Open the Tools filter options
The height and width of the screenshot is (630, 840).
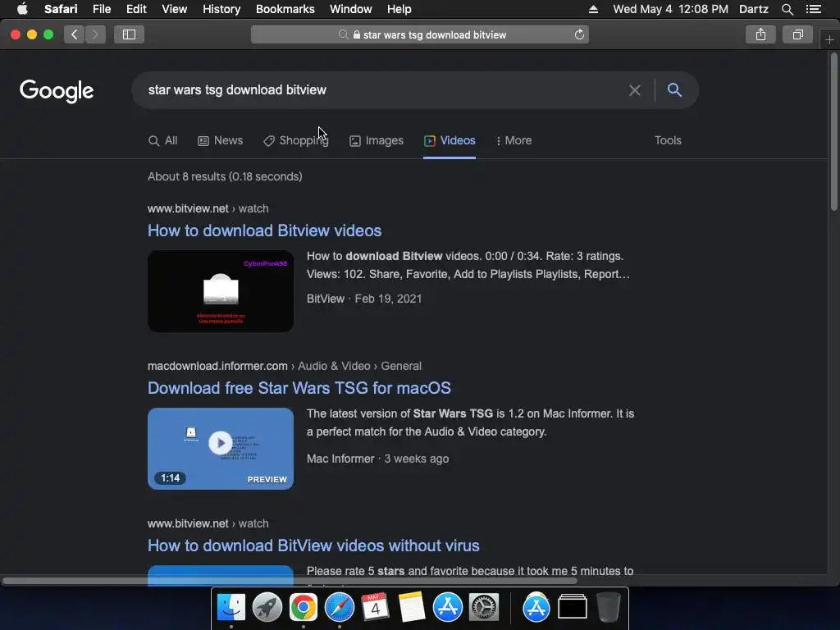click(x=668, y=140)
